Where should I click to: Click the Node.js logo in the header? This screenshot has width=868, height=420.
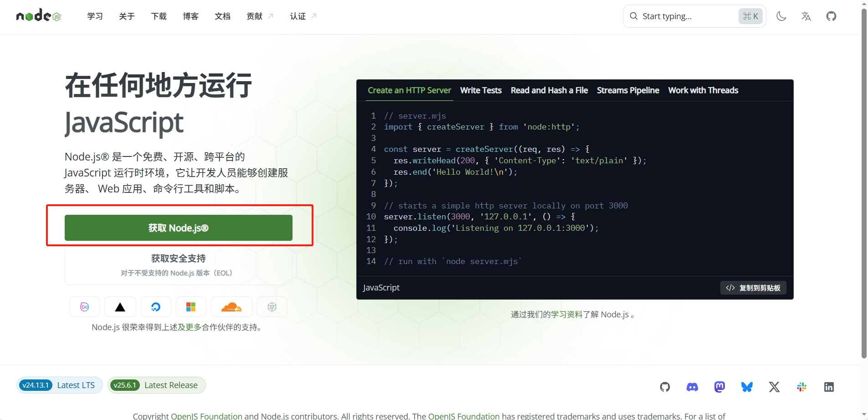coord(39,15)
